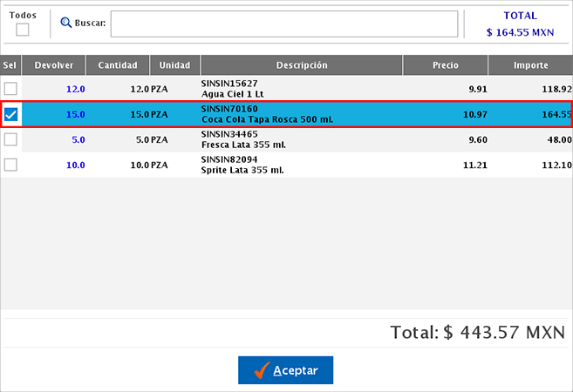
Task: Click the price 11.21
Action: 475,166
